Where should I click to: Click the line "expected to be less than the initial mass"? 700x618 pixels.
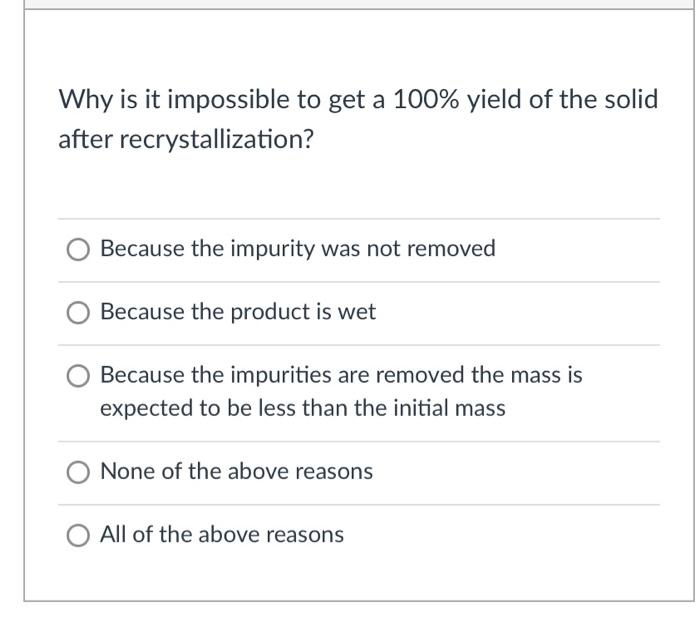point(303,409)
